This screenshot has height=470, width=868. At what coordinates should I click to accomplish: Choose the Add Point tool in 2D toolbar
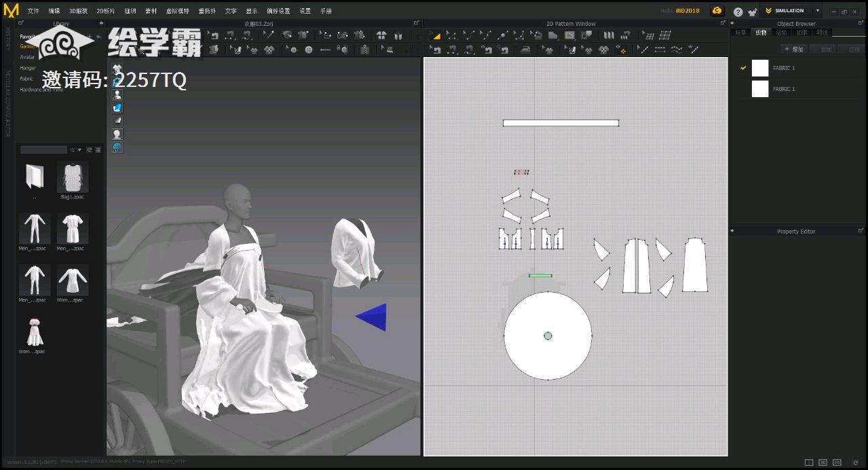click(x=503, y=35)
